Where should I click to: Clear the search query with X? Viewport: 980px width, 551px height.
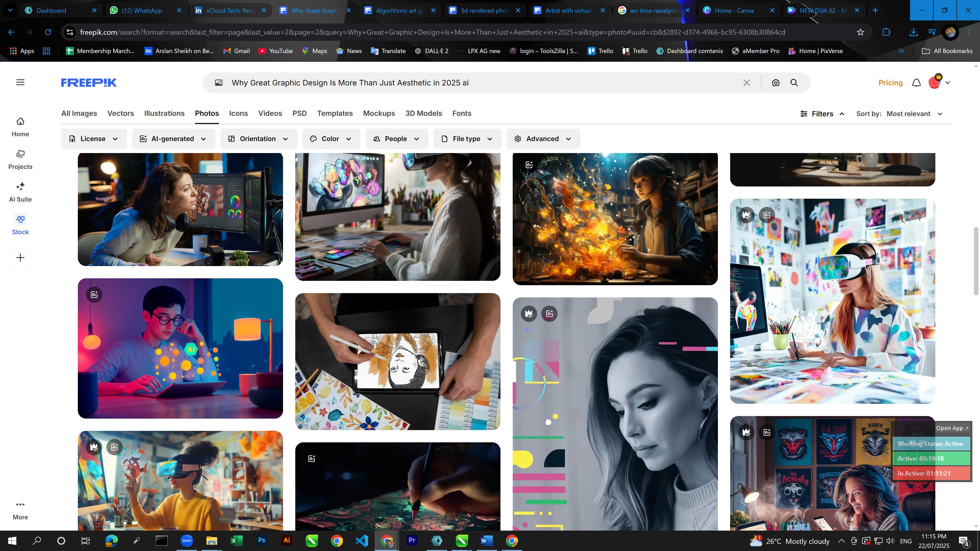click(746, 82)
